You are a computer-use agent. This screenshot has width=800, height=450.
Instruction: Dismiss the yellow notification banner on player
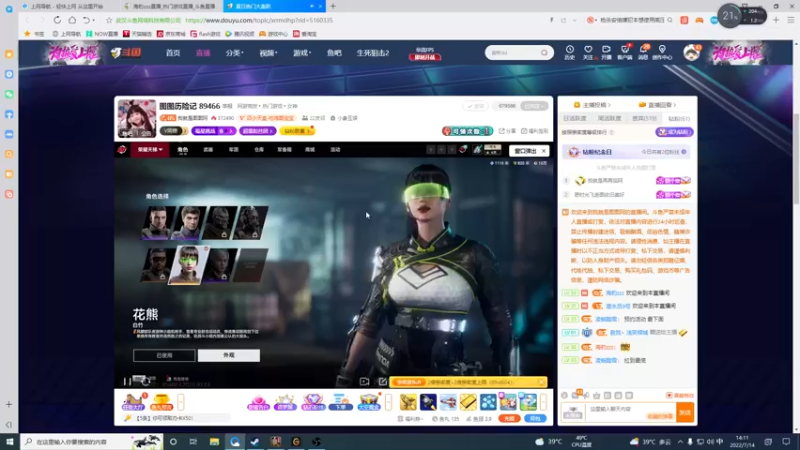(x=541, y=382)
